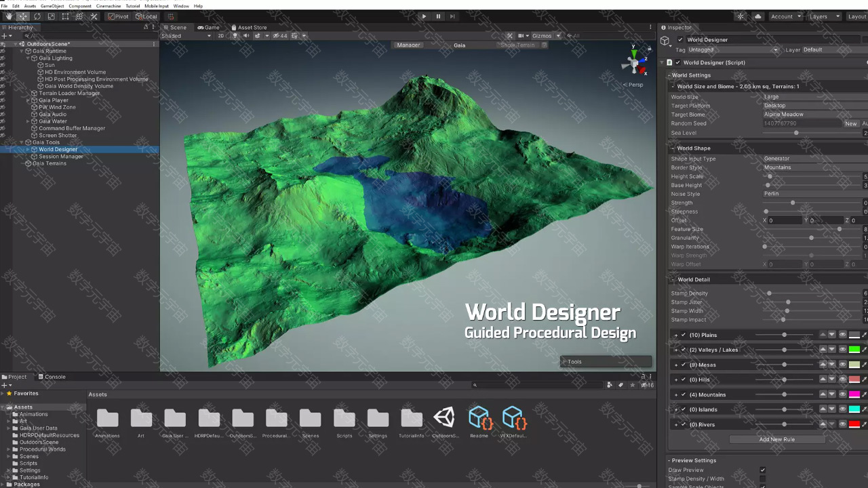Enable Stamp Density / Width checkbox
868x488 pixels.
pyautogui.click(x=763, y=479)
